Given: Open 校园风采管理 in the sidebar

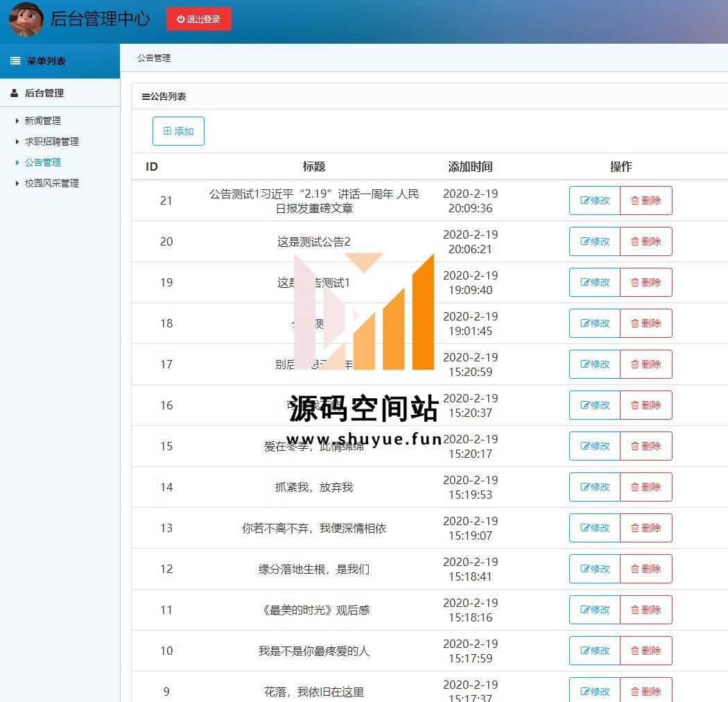Looking at the screenshot, I should [x=51, y=184].
